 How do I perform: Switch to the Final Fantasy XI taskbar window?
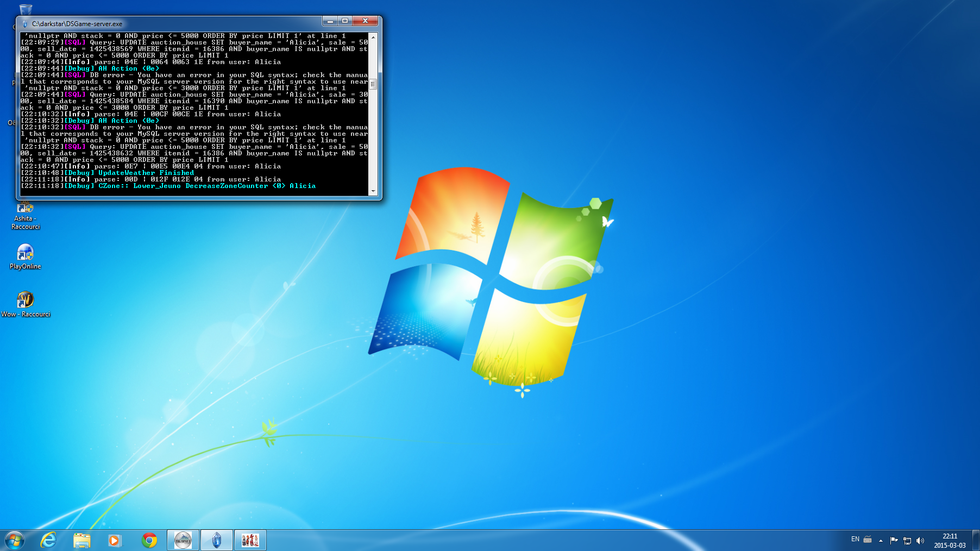183,540
